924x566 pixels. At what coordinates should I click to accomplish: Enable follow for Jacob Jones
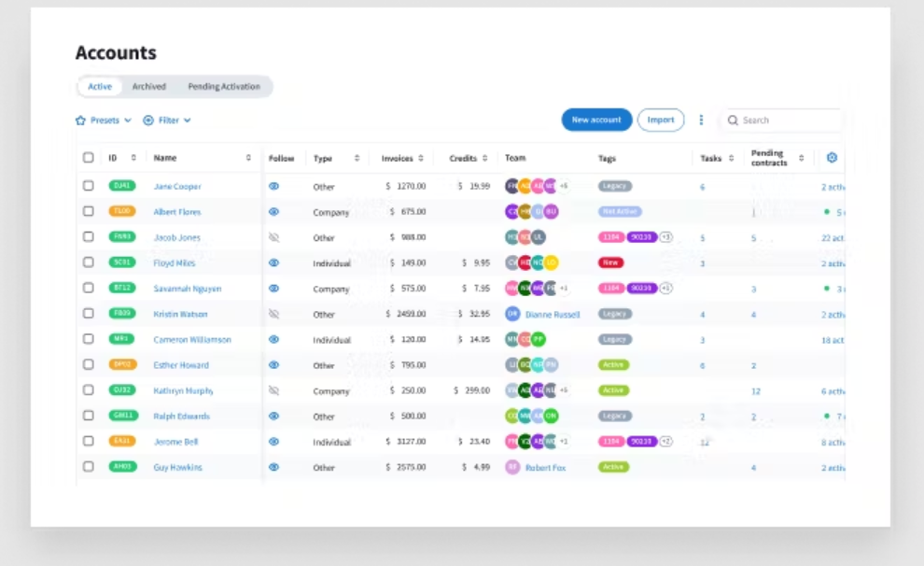coord(274,237)
